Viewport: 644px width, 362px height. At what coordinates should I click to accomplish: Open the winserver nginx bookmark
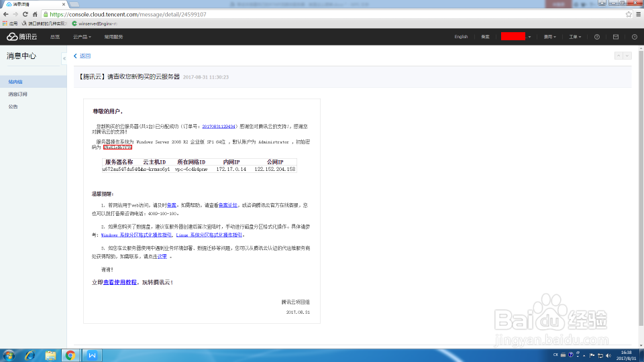pos(95,24)
